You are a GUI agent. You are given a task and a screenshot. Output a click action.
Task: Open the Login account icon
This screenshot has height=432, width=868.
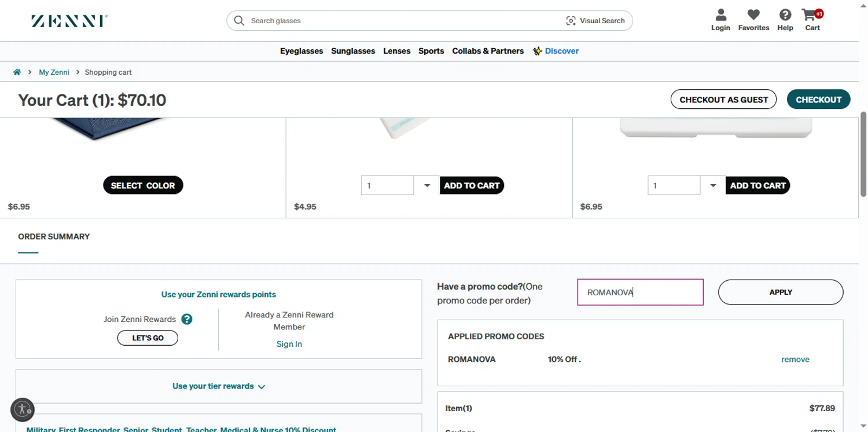[720, 20]
